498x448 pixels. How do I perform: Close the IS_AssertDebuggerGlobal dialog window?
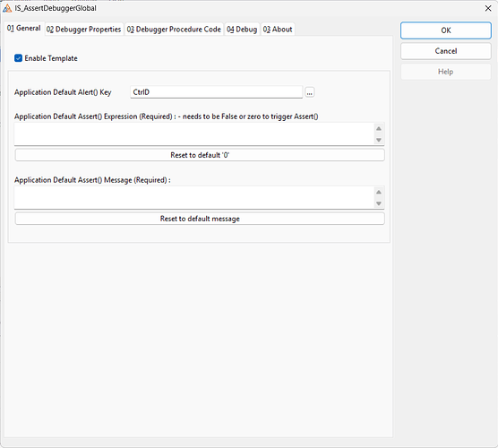click(x=488, y=8)
